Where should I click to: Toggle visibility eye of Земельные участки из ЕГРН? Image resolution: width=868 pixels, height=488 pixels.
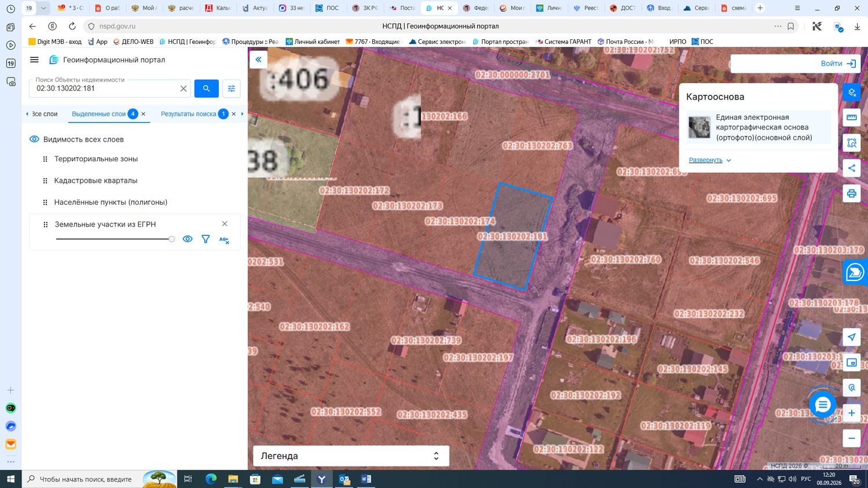pos(187,239)
